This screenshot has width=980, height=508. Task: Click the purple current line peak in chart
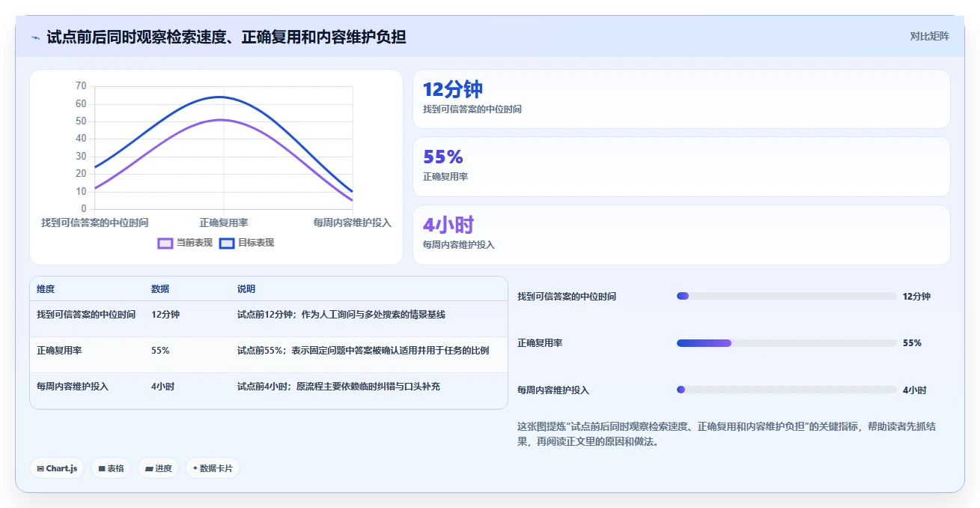click(x=222, y=120)
